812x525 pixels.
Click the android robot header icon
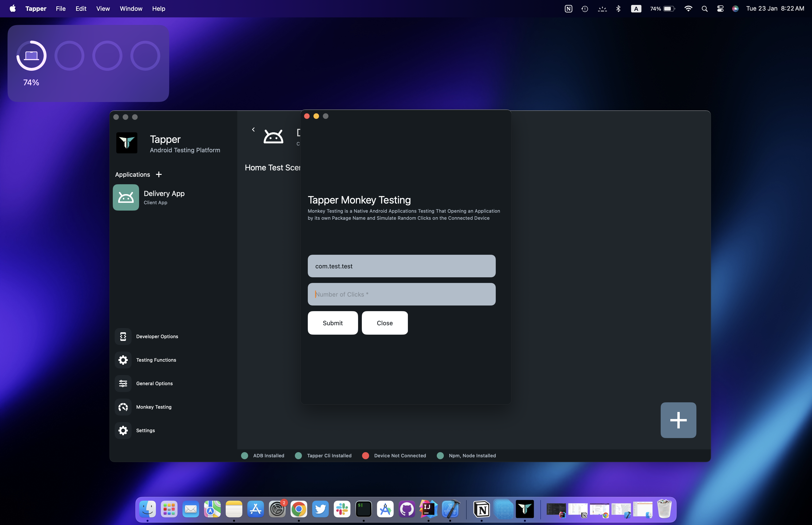coord(273,137)
